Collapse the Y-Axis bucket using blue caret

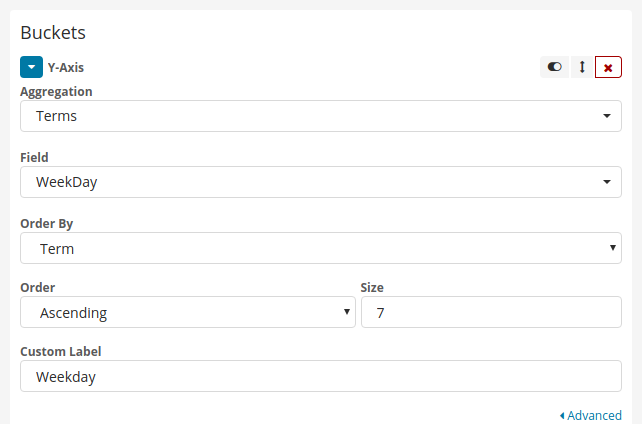(x=31, y=67)
